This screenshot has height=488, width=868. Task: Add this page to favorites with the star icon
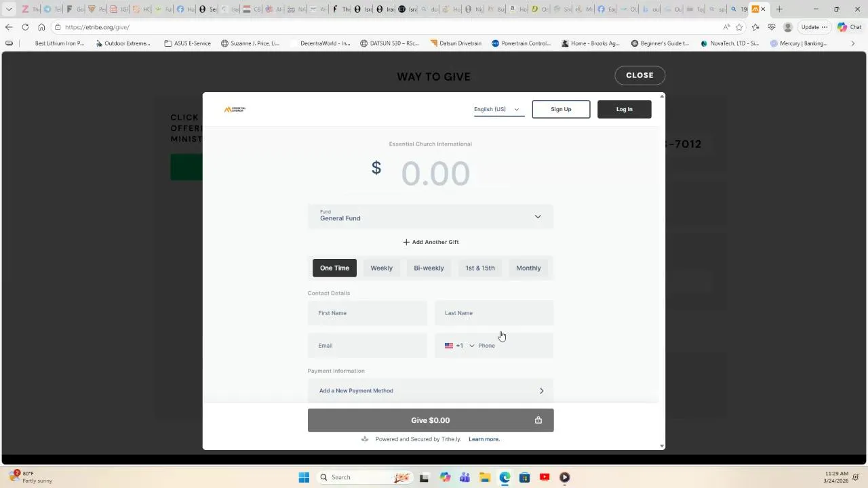(739, 27)
